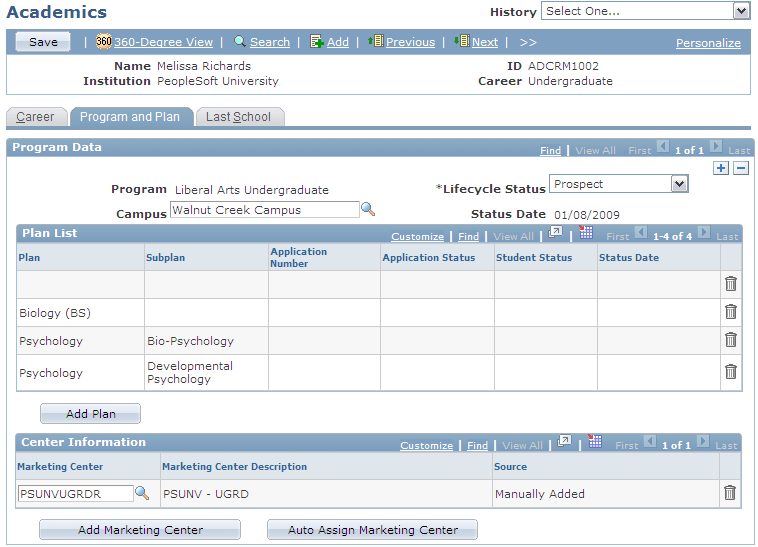758x547 pixels.
Task: Download Center Information to spreadsheet icon
Action: coord(595,441)
